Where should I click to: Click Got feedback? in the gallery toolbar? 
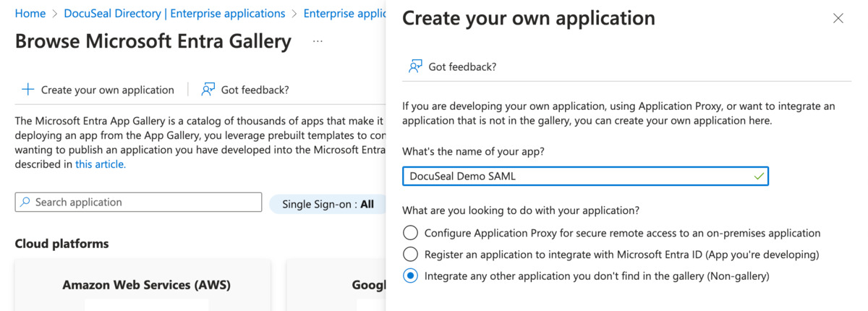tap(245, 90)
